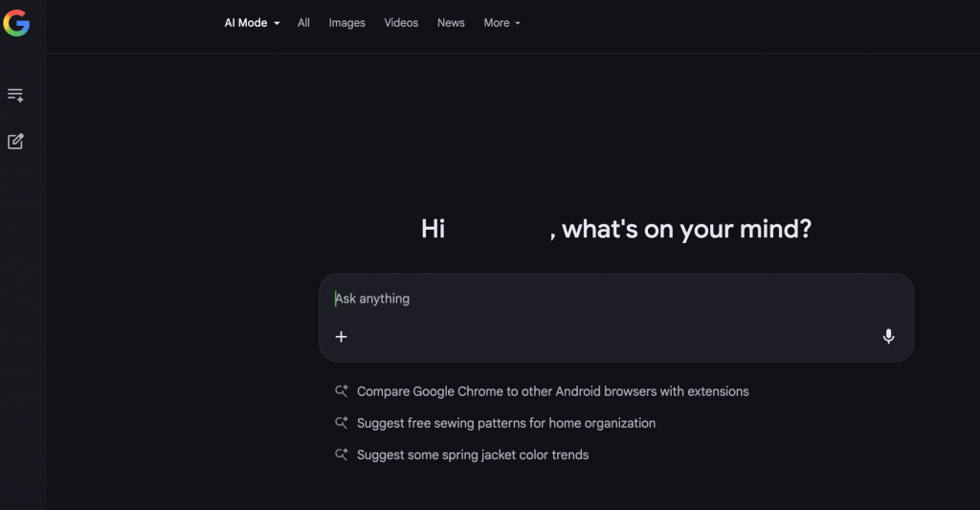Image resolution: width=980 pixels, height=510 pixels.
Task: Select 'Compare Google Chrome to other Android browsers' suggestion
Action: tap(552, 391)
